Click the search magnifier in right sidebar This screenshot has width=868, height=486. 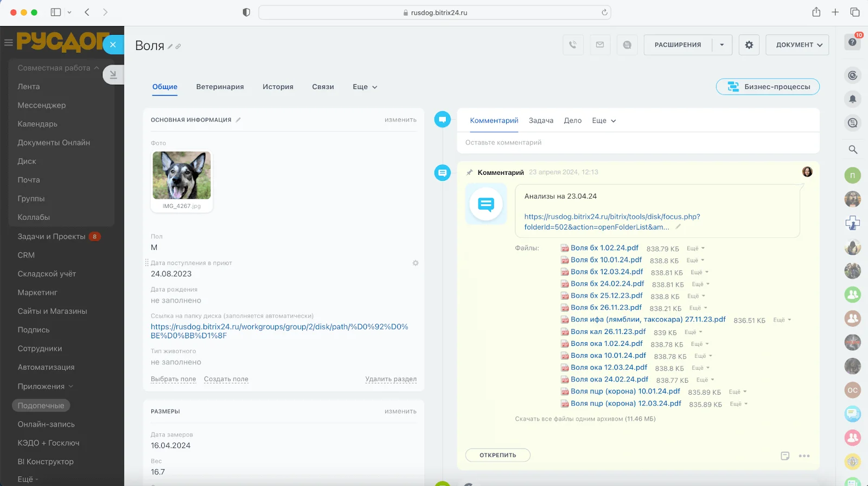click(853, 149)
